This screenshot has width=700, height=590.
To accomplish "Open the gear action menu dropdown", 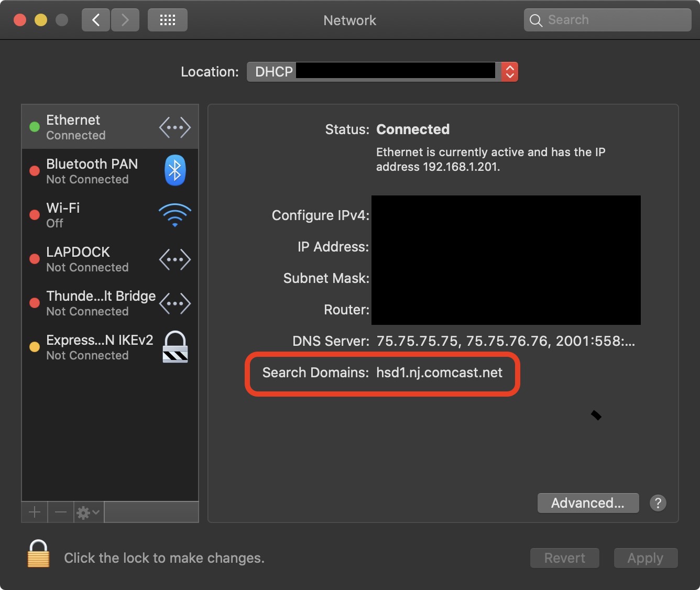I will point(88,512).
